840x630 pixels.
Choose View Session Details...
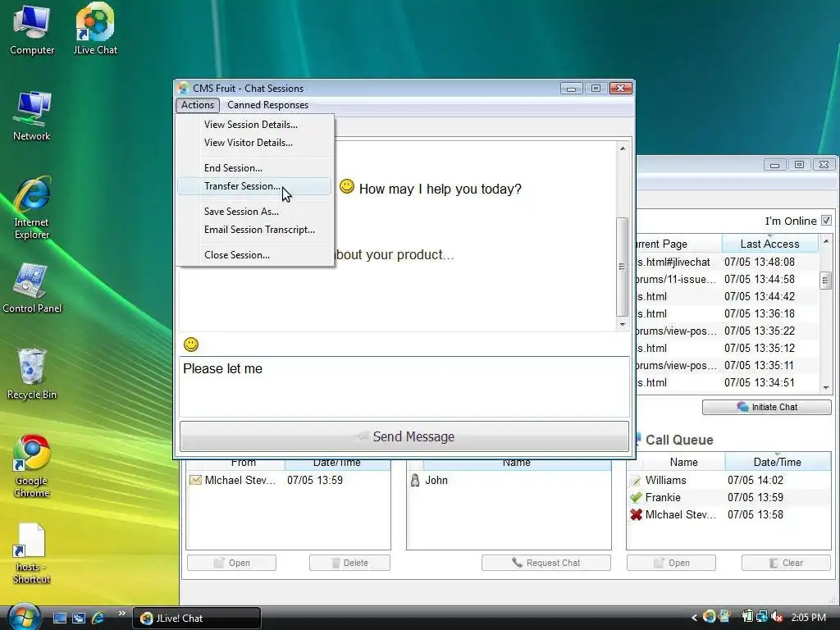point(251,125)
